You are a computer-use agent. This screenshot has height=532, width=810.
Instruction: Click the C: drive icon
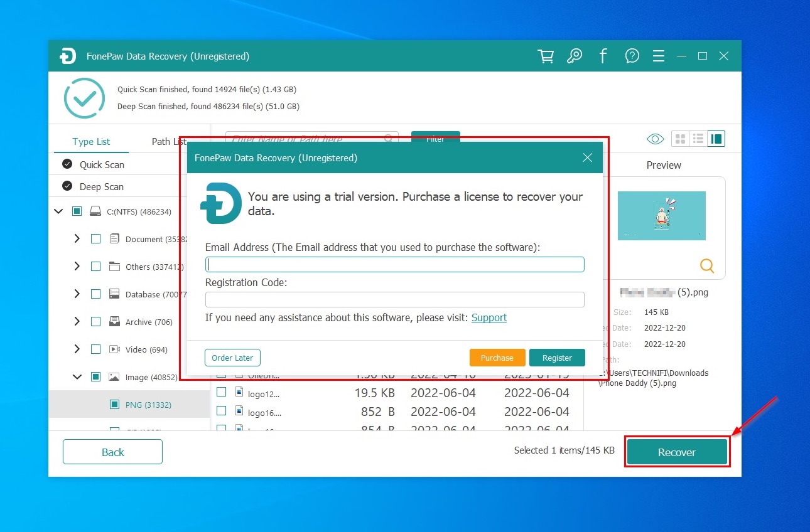[x=95, y=211]
